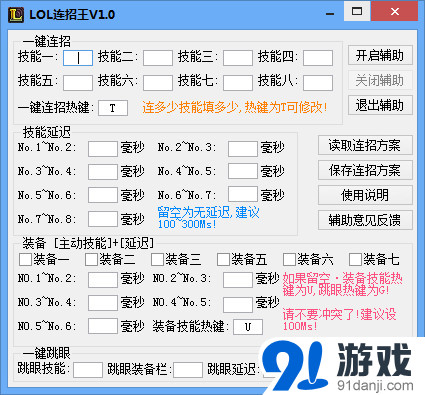Click the 跳眼技能 input field
The width and height of the screenshot is (425, 395).
click(88, 370)
